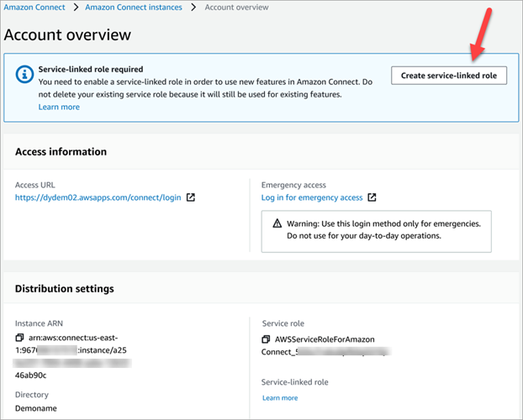Copy the Service role name with copy icon

click(267, 339)
